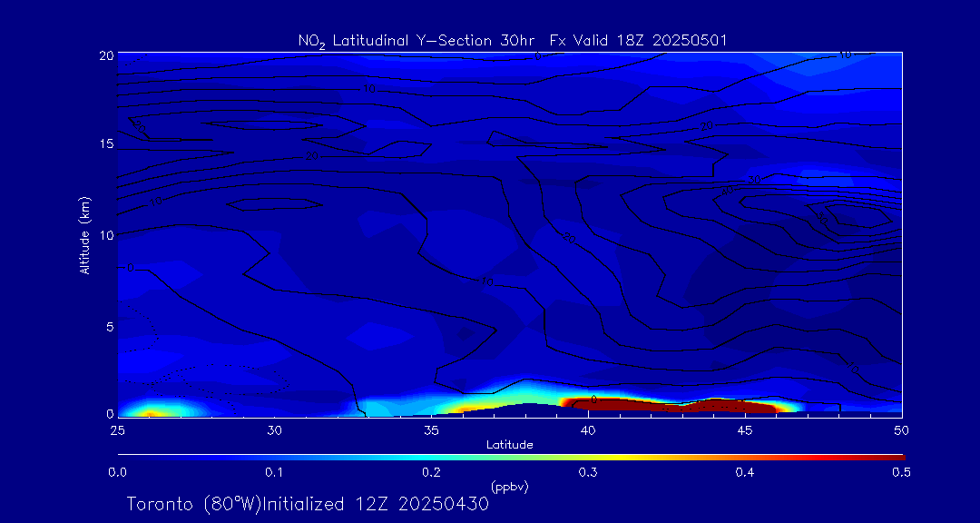The height and width of the screenshot is (523, 980).
Task: Click the y-axis tick label '5'
Action: click(x=108, y=326)
